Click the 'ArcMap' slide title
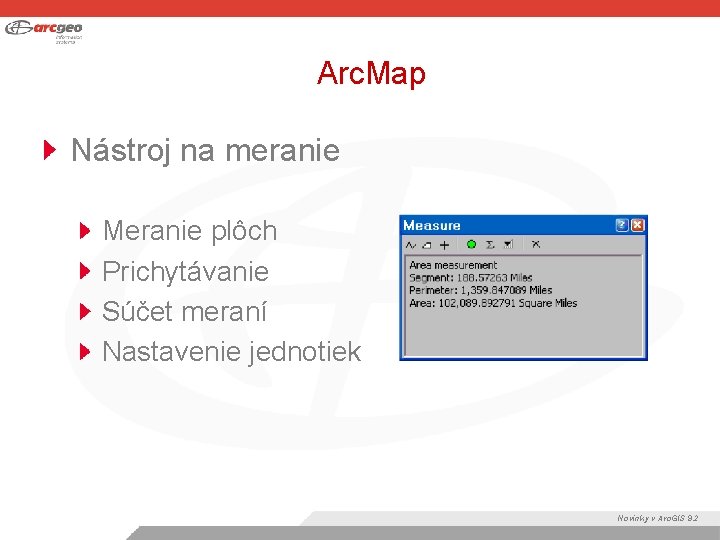This screenshot has height=540, width=720. tap(371, 73)
